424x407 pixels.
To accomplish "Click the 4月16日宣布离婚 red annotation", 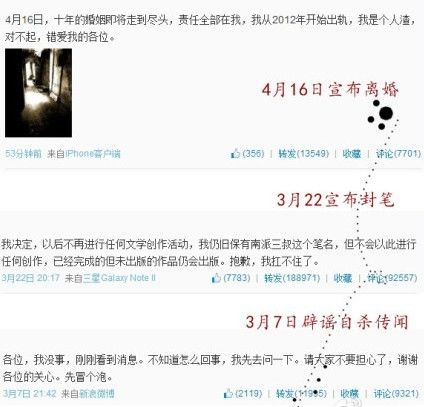I will (x=330, y=89).
